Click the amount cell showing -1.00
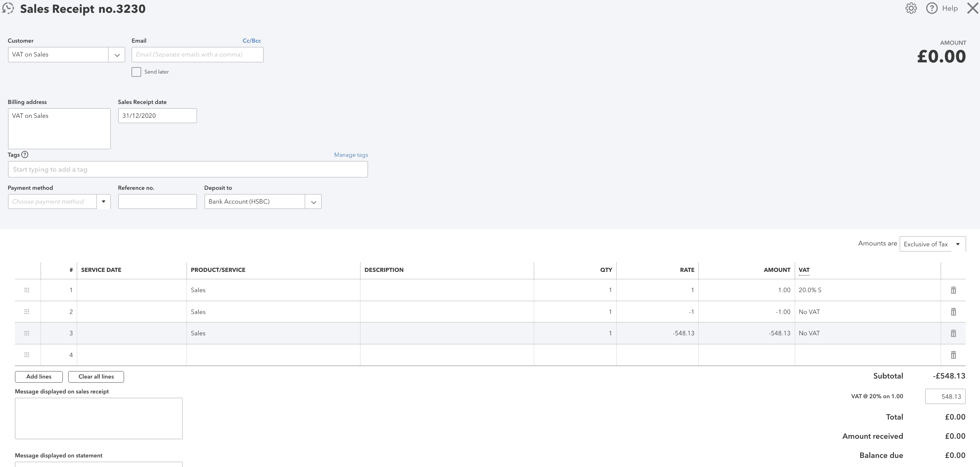 click(x=746, y=312)
